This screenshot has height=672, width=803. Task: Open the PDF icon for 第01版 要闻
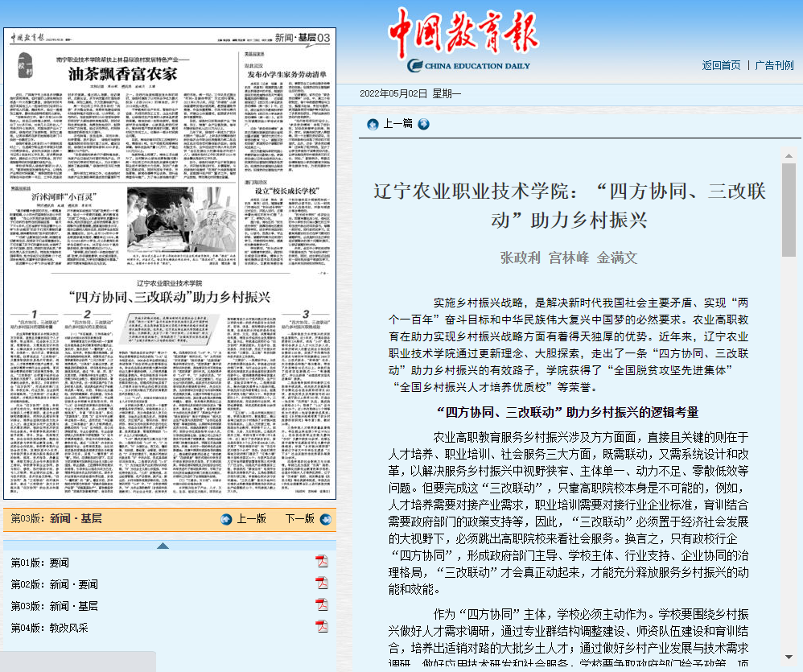click(x=322, y=562)
